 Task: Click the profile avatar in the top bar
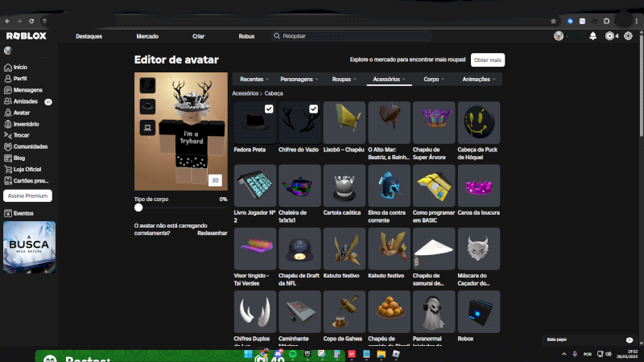pos(559,36)
